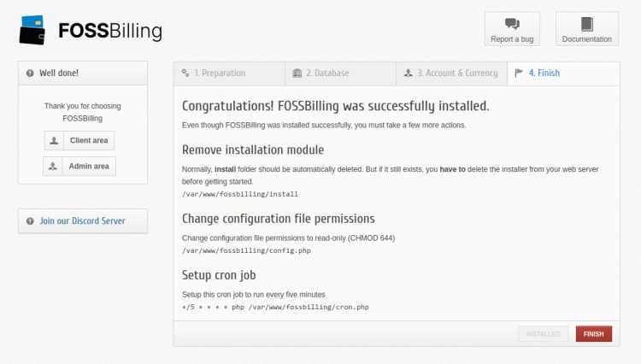The image size is (641, 364).
Task: Click the FOSSBilling wallet logo icon
Action: (x=33, y=30)
